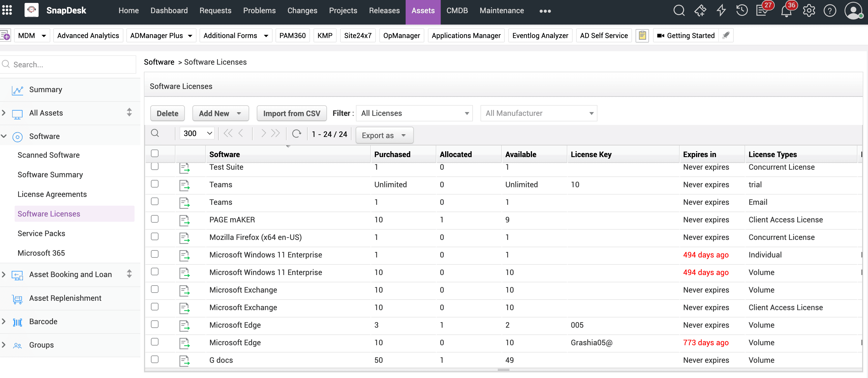
Task: Show more tabs via ellipsis menu
Action: point(545,11)
